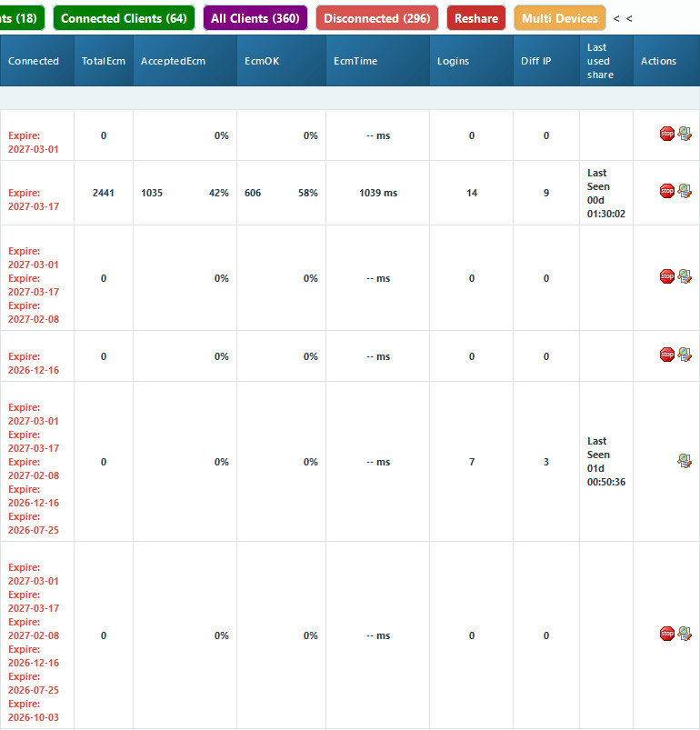Select the 1039 ms EcmTime value

[378, 193]
